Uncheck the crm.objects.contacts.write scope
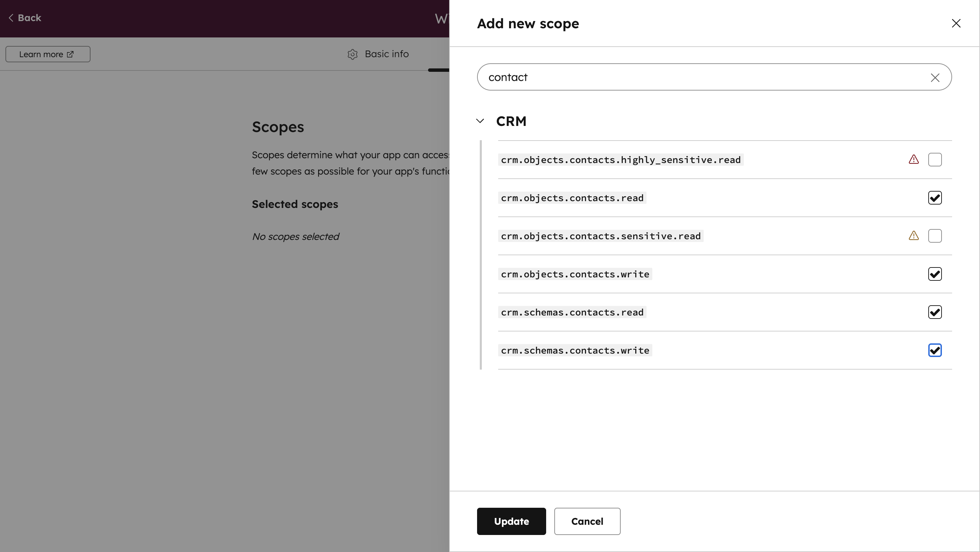 (x=935, y=274)
